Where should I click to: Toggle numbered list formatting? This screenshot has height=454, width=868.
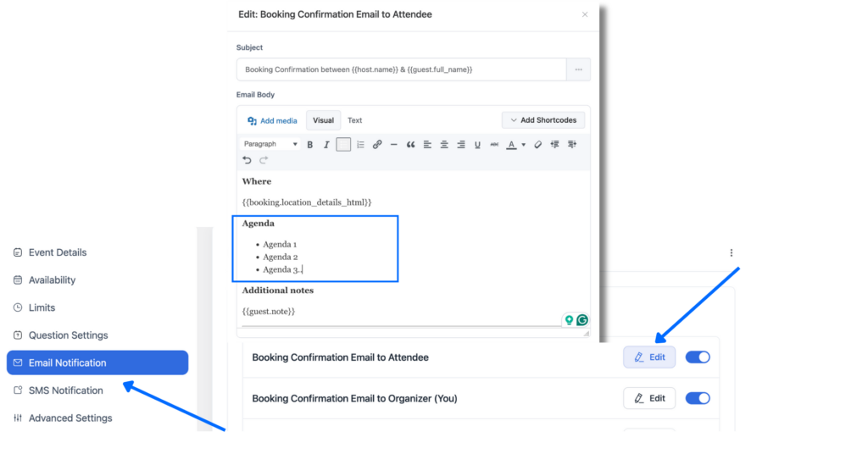point(360,144)
